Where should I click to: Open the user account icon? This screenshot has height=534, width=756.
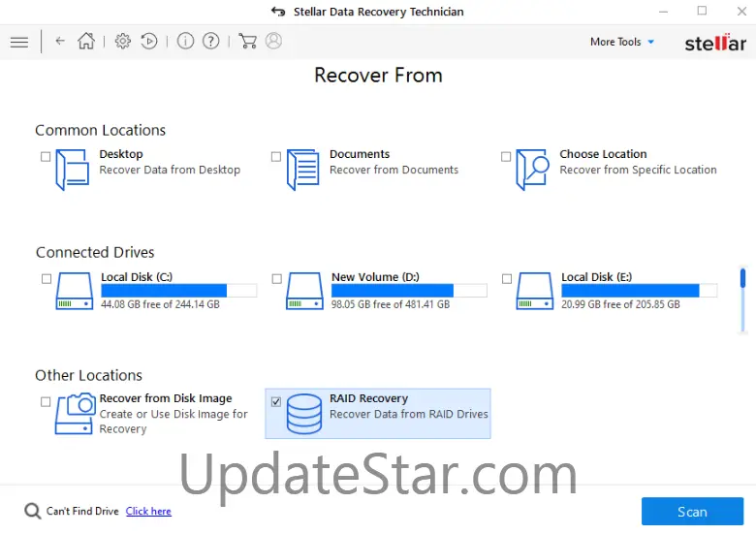(x=273, y=41)
